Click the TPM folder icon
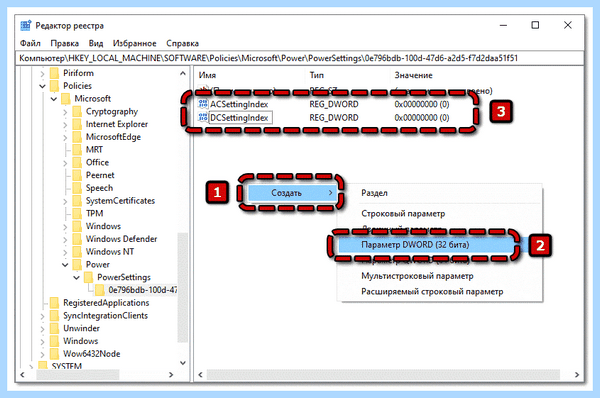The height and width of the screenshot is (398, 600). click(77, 213)
